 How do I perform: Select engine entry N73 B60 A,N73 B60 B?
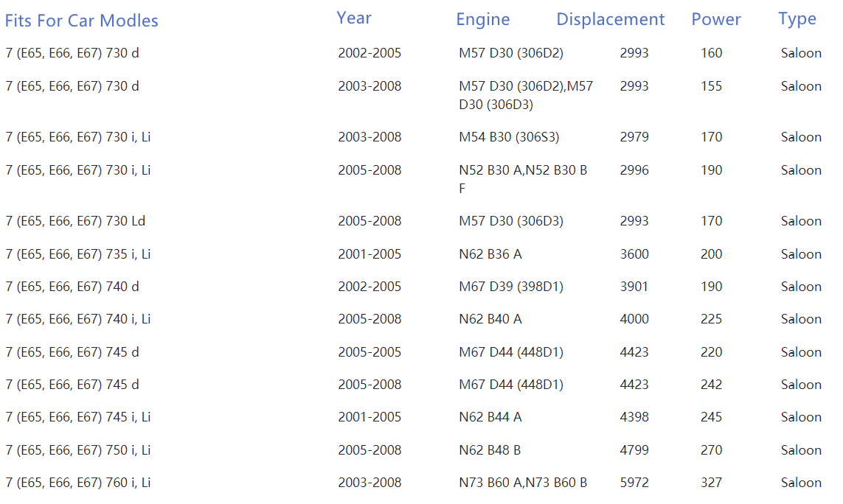[x=523, y=483]
